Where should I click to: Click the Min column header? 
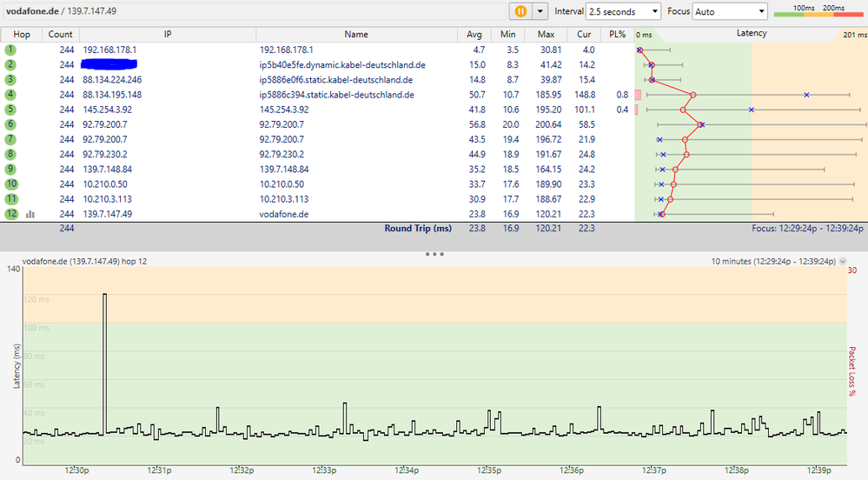(x=507, y=35)
